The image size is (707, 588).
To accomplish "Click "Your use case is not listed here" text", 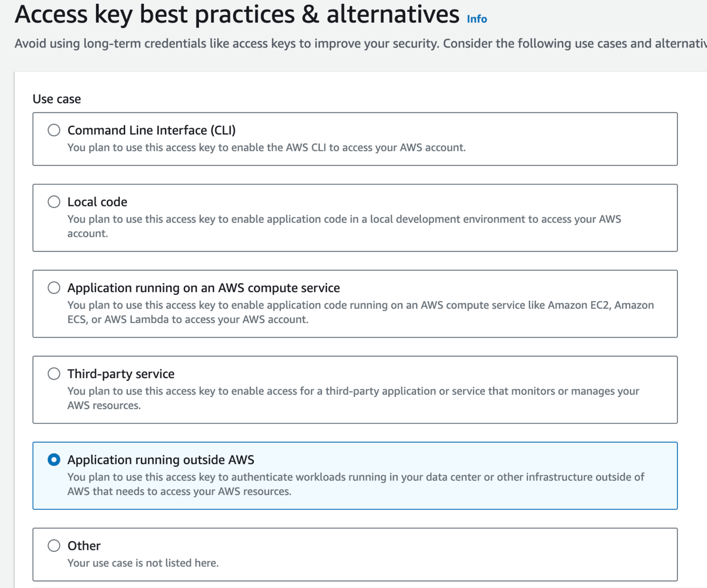I will (143, 563).
